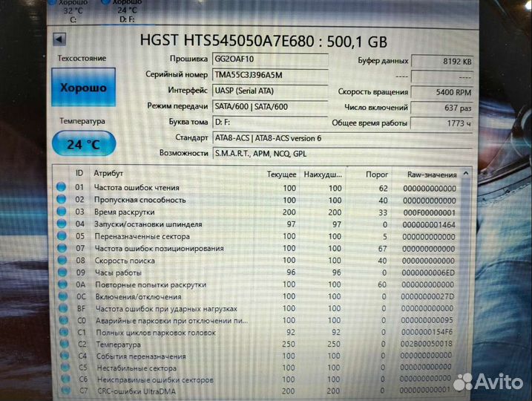Click the features field S.M.A.R.T., APM, NCQ, GPL
The height and width of the screenshot is (401, 532).
pyautogui.click(x=343, y=154)
